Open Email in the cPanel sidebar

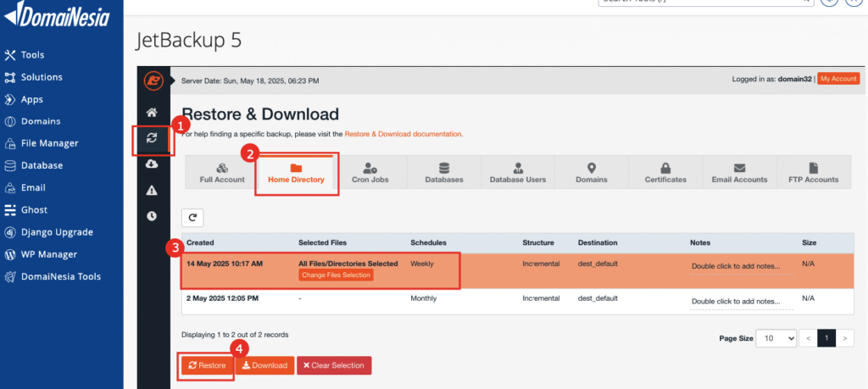[25, 187]
